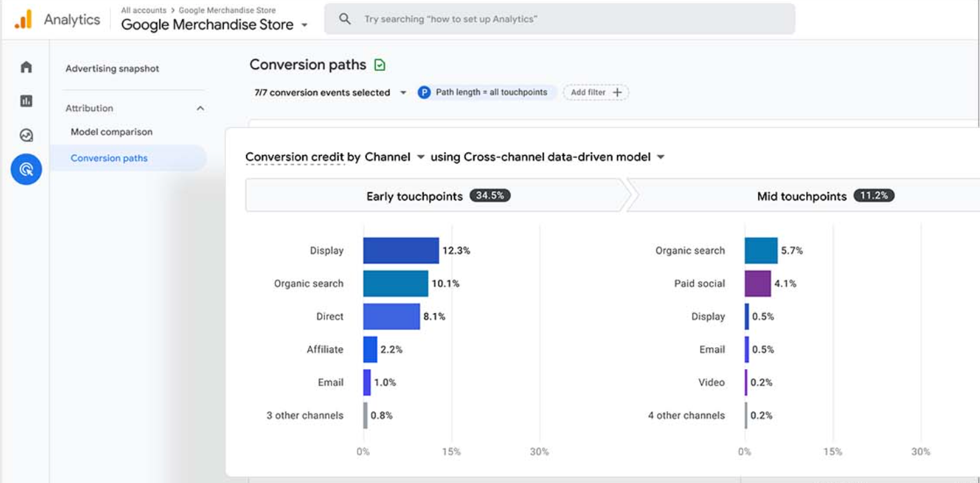The height and width of the screenshot is (483, 980).
Task: Click the 12.3% Display value
Action: 456,251
